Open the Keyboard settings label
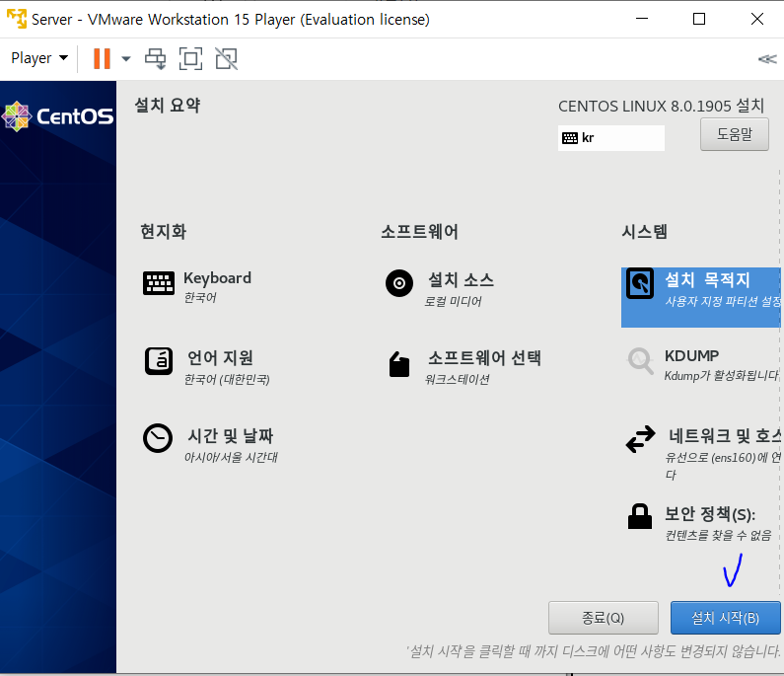This screenshot has width=784, height=676. pyautogui.click(x=217, y=277)
